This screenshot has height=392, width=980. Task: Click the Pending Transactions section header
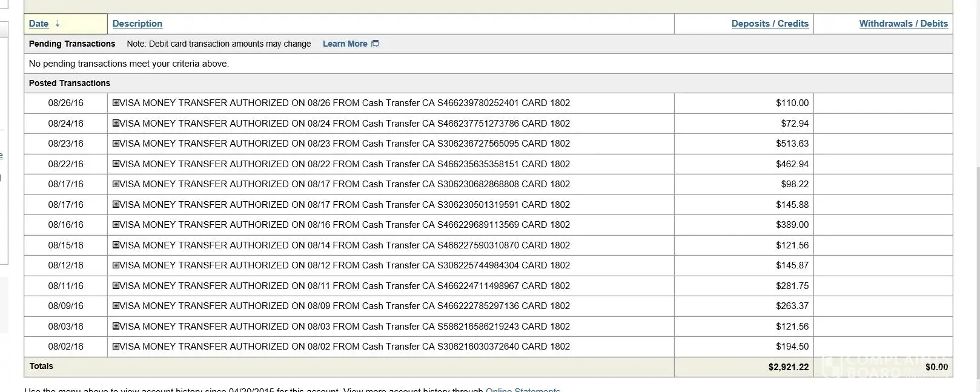[x=72, y=44]
